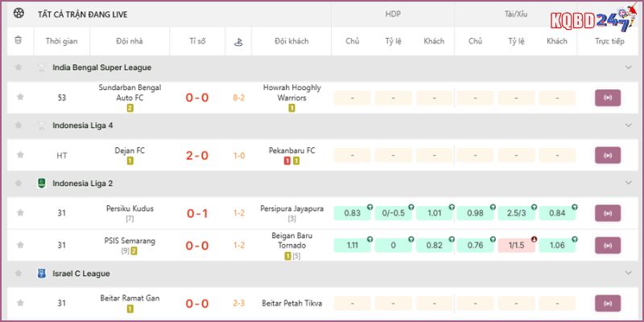Click the trash icon in table header
This screenshot has width=644, height=322.
pyautogui.click(x=19, y=40)
